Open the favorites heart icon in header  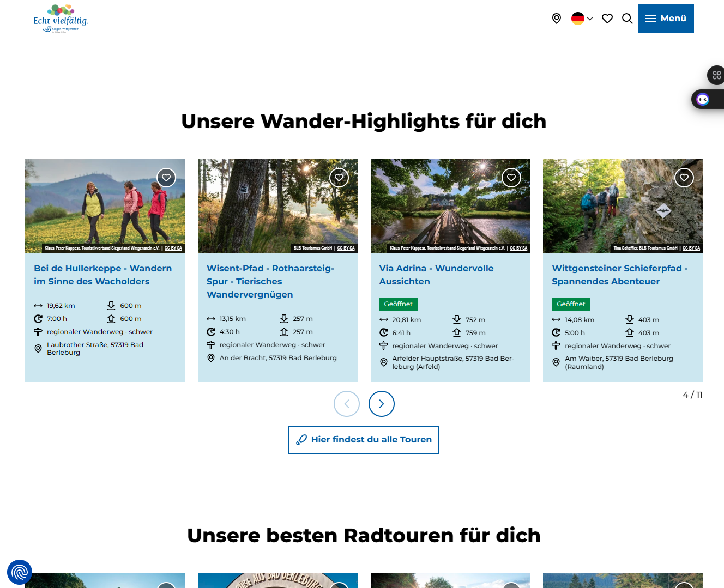pos(607,19)
